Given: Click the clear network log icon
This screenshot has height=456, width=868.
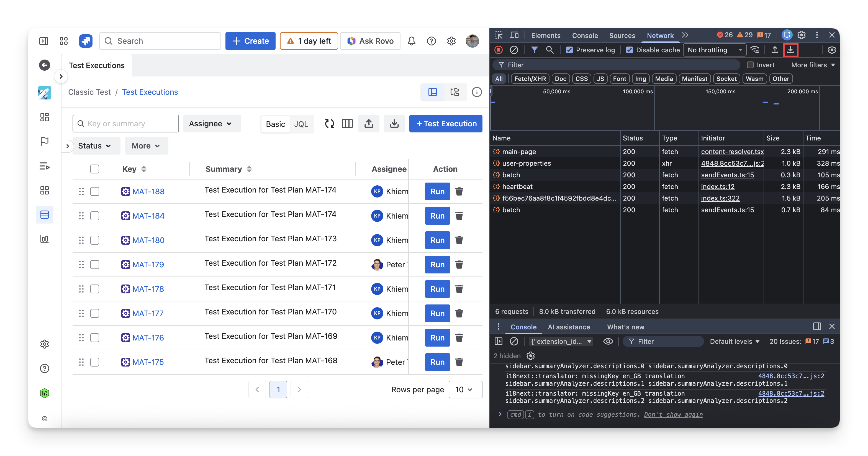Looking at the screenshot, I should [x=514, y=50].
